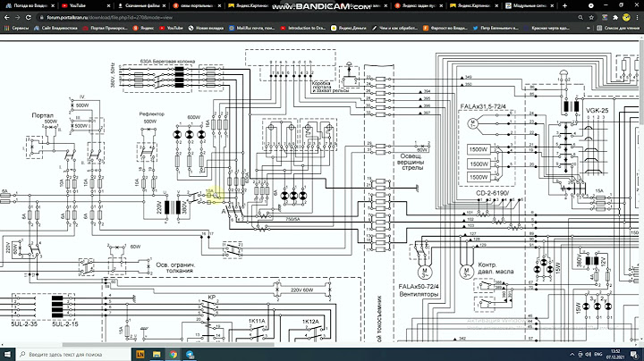Click the FALAx31,5-72/4 motor label

click(483, 106)
